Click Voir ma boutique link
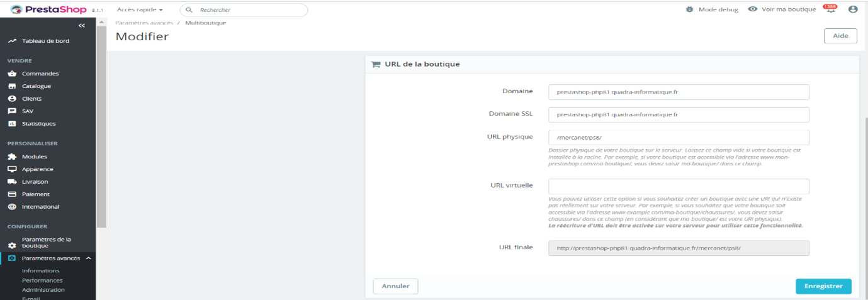This screenshot has width=868, height=300. 789,9
